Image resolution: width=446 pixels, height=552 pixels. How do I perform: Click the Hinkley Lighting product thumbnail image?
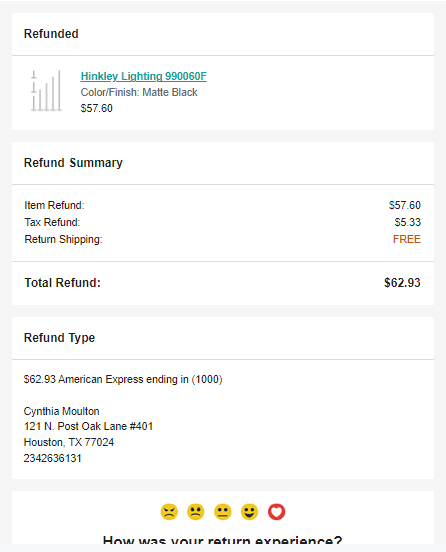46,91
